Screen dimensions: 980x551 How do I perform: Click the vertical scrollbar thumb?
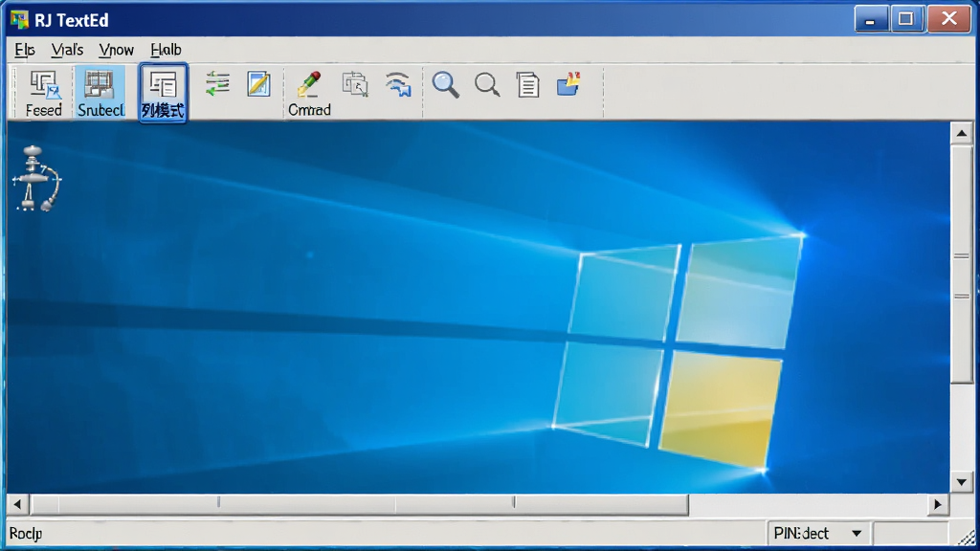[x=961, y=264]
